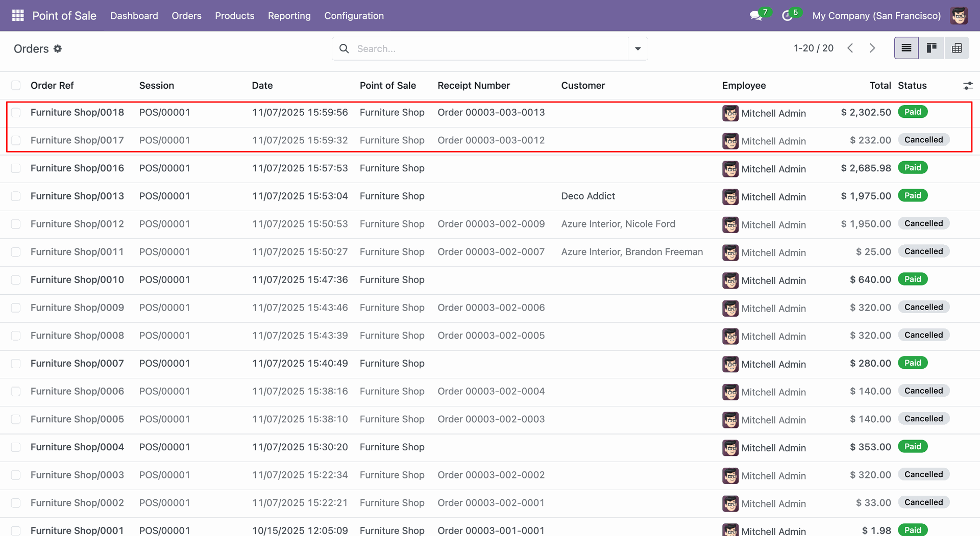Open the Configuration menu
This screenshot has height=536, width=980.
[x=354, y=16]
